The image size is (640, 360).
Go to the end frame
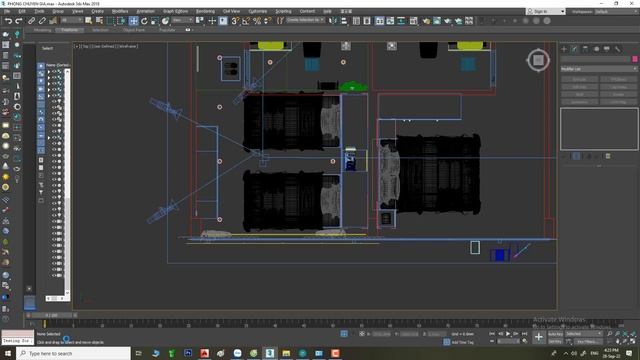[524, 334]
